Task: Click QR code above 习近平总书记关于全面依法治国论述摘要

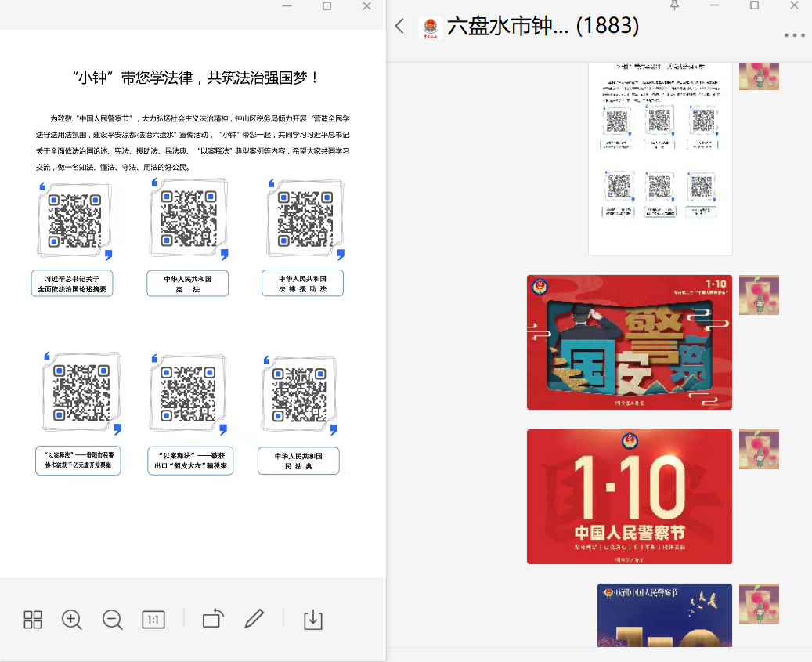Action: click(x=74, y=221)
